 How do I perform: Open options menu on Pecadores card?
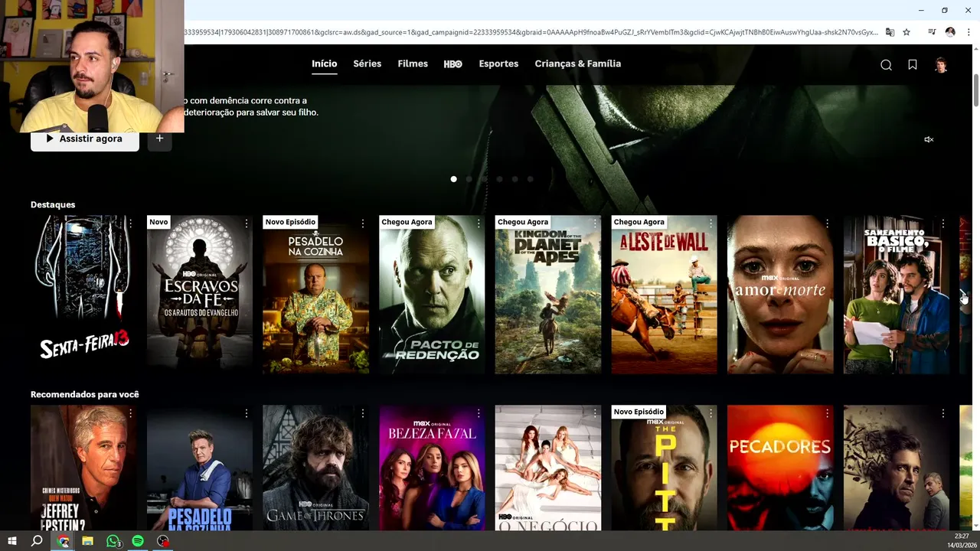[x=827, y=413]
